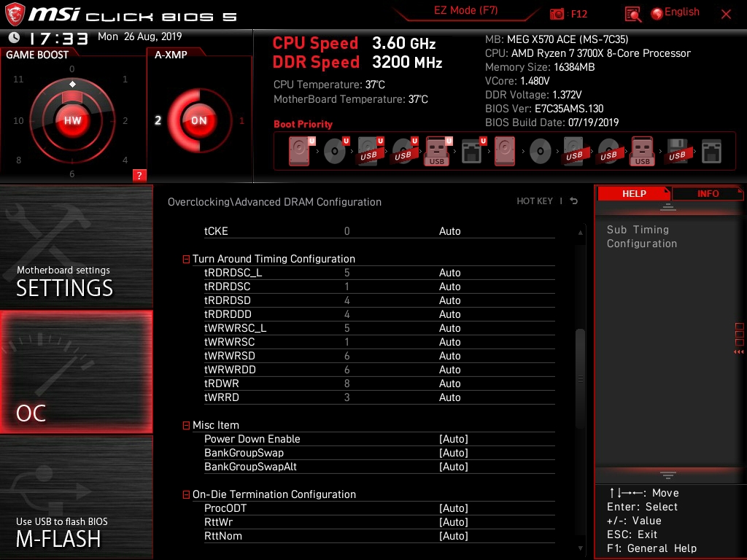
Task: Open the HOT KEY list
Action: pos(535,201)
